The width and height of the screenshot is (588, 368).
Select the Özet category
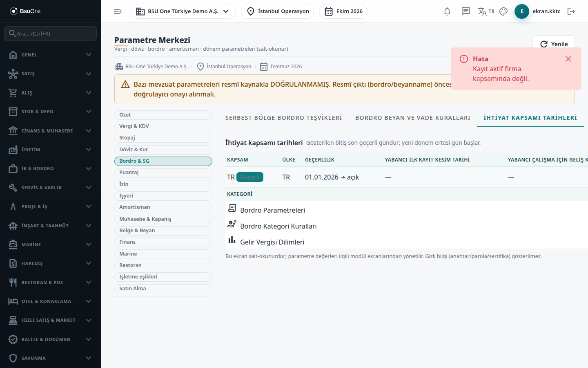click(163, 115)
